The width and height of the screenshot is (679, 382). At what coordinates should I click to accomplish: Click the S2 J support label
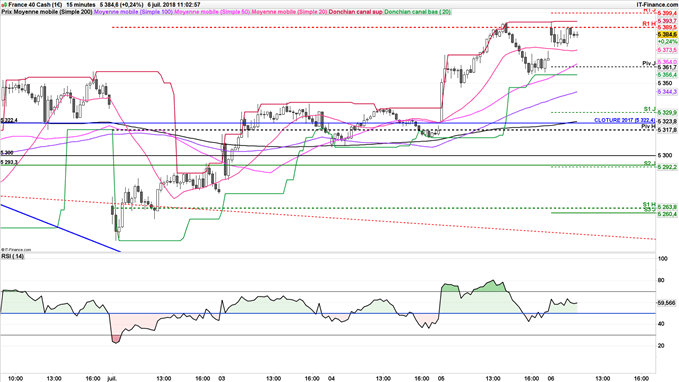(649, 163)
